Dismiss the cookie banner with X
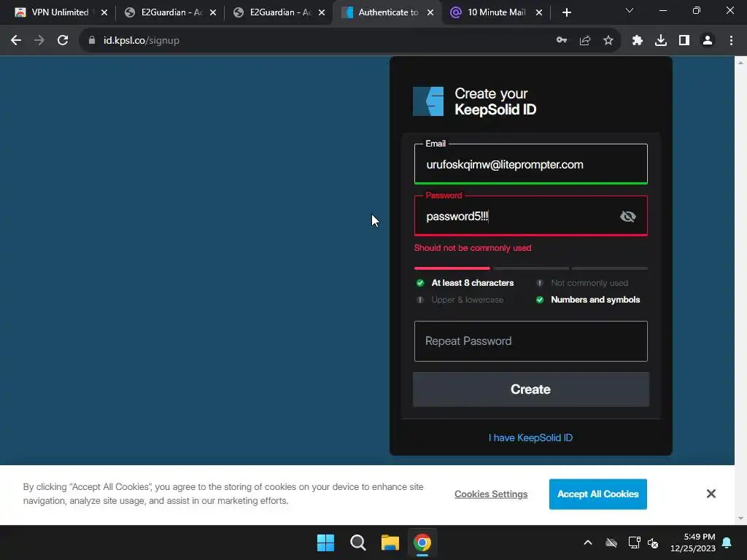 click(x=711, y=494)
